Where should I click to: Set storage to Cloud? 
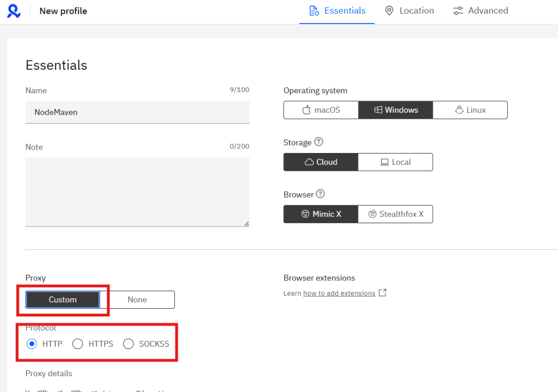pos(321,162)
